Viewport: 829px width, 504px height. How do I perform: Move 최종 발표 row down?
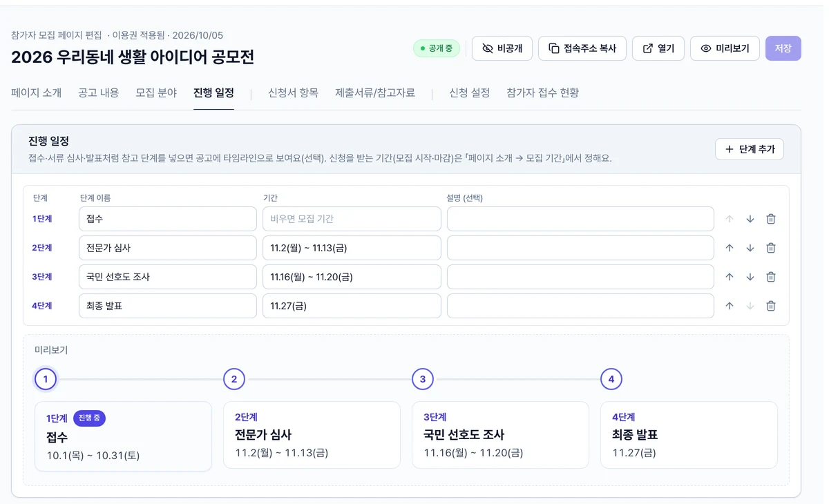pyautogui.click(x=750, y=306)
